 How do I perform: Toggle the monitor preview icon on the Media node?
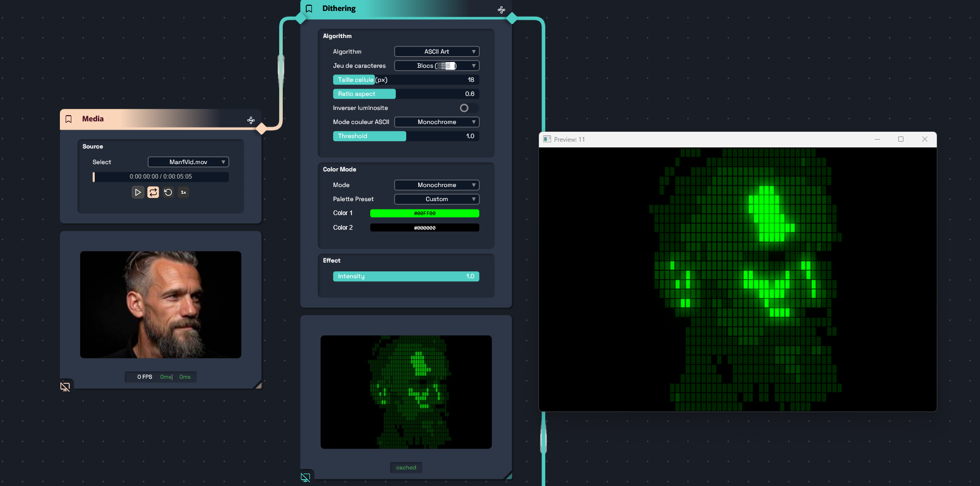pos(65,387)
